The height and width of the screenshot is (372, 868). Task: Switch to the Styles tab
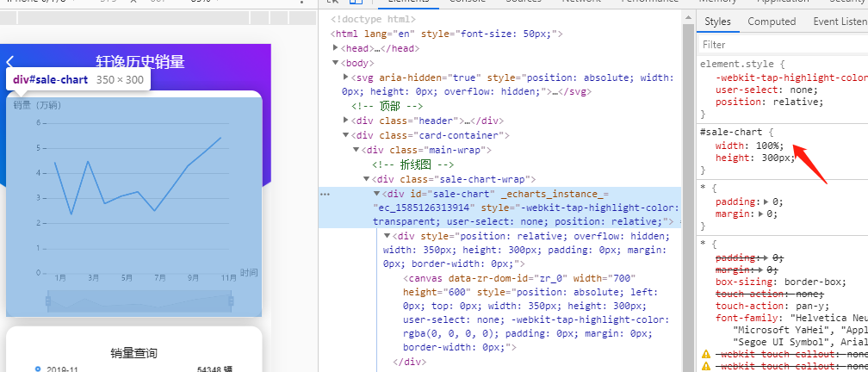point(717,22)
